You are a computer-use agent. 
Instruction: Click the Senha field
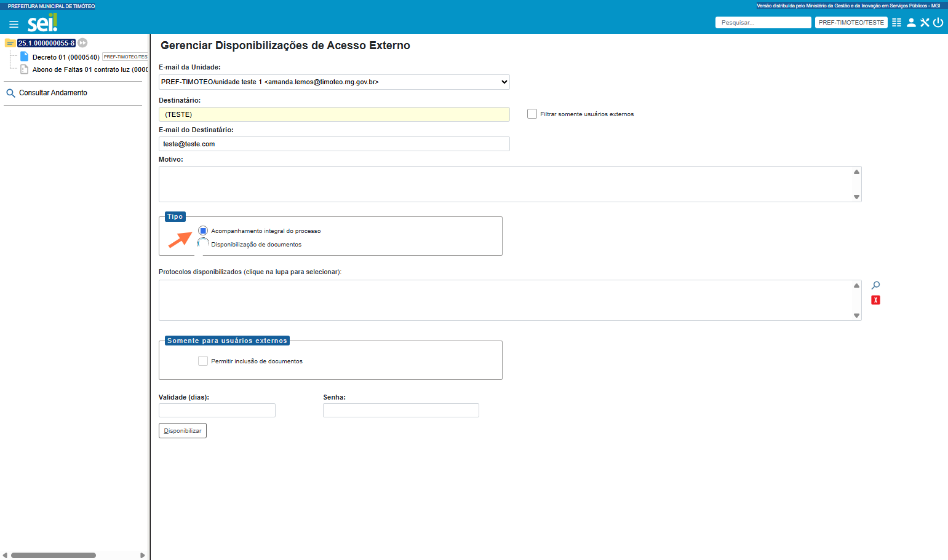click(x=401, y=410)
